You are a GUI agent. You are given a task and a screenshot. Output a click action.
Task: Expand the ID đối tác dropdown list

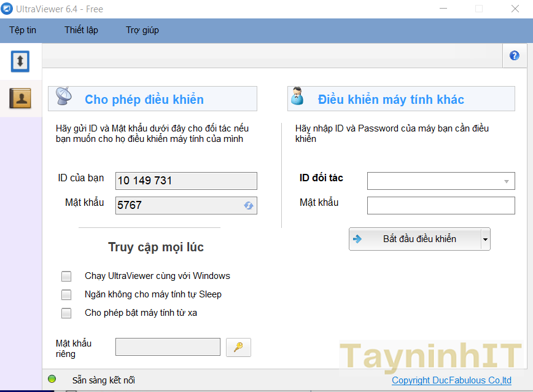point(506,181)
